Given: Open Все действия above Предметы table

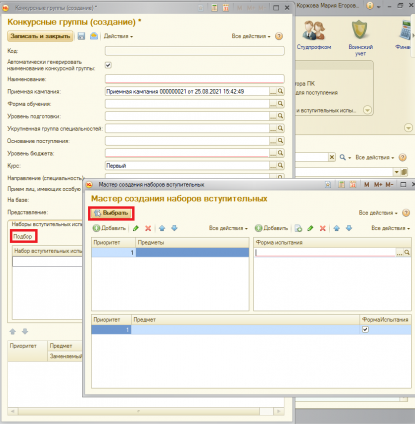Looking at the screenshot, I should point(228,228).
